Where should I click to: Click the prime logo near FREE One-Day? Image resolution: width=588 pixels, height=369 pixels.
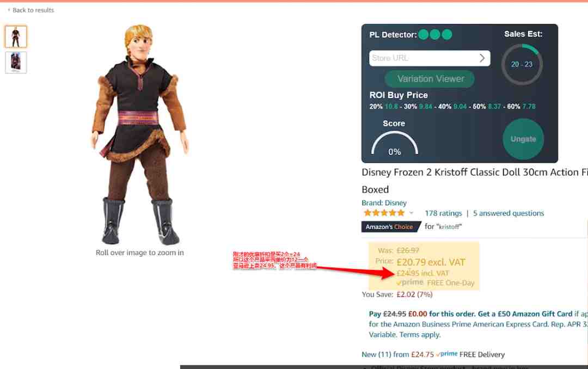[411, 282]
